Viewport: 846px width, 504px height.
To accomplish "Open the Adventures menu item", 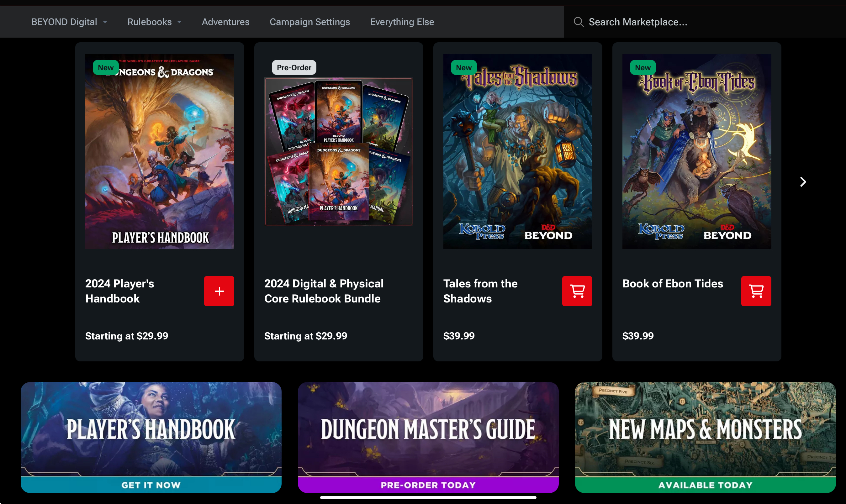I will (225, 22).
